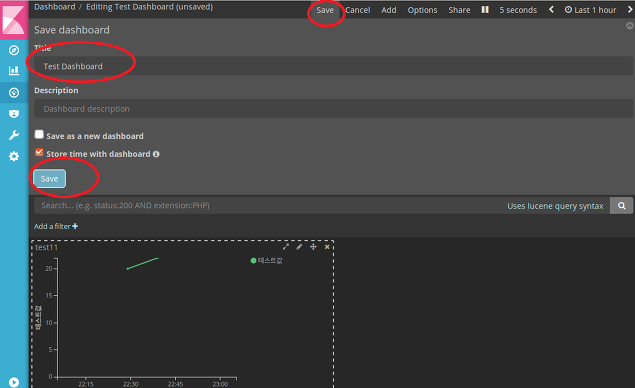This screenshot has width=635, height=388.
Task: Click the test11 panel title
Action: 46,247
